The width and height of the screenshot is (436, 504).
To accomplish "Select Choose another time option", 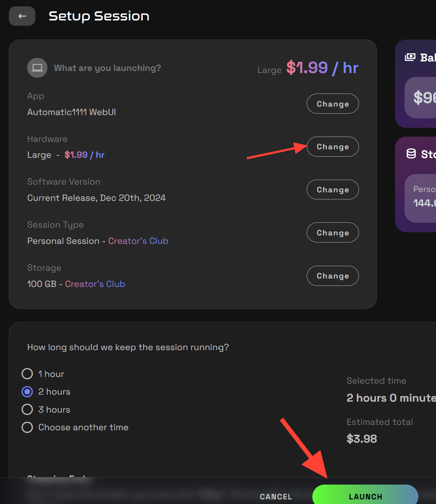I will pos(27,427).
